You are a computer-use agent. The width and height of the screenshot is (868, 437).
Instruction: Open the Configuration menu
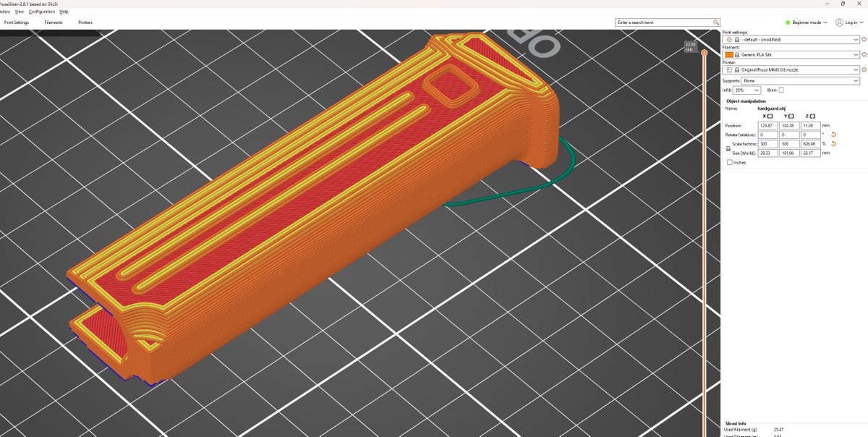pyautogui.click(x=41, y=12)
